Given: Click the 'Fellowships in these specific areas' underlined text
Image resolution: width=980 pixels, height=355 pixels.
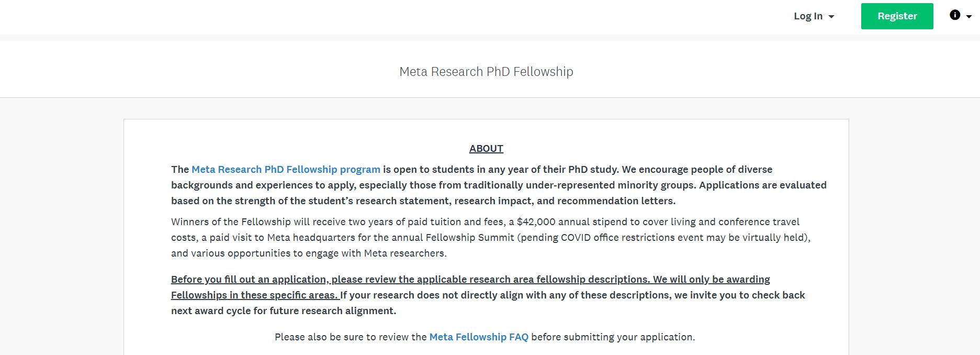Looking at the screenshot, I should [254, 295].
